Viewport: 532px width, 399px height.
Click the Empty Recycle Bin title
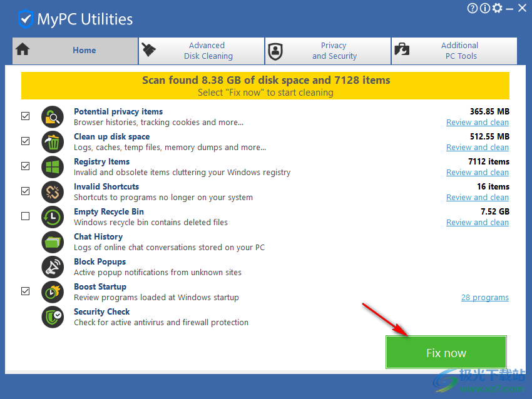point(109,212)
